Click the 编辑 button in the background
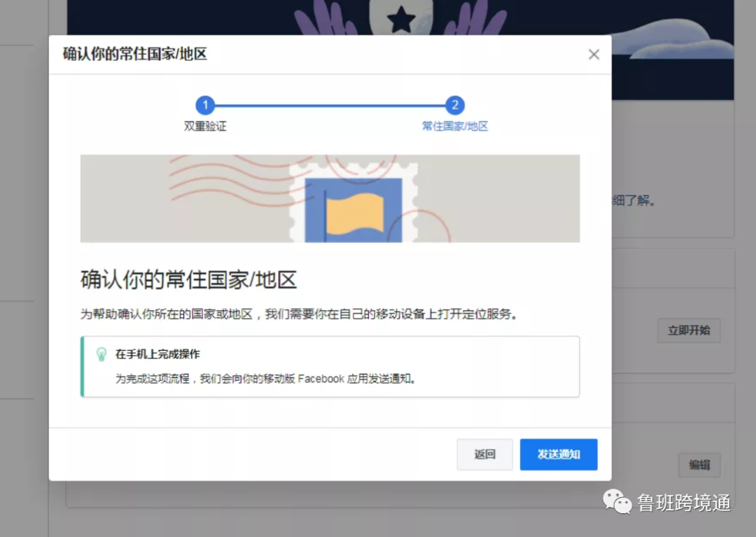This screenshot has width=756, height=537. tap(699, 465)
